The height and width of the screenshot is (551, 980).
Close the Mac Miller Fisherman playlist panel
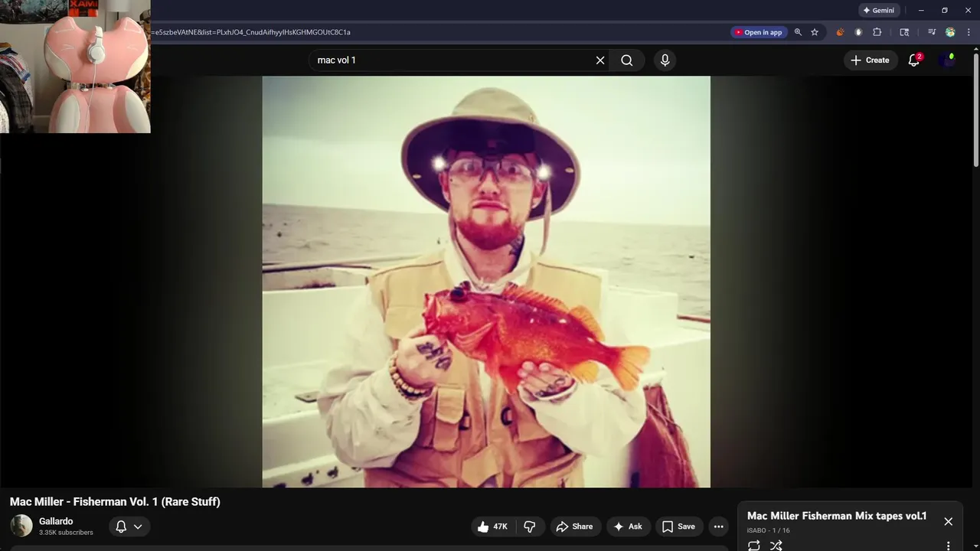pos(949,521)
